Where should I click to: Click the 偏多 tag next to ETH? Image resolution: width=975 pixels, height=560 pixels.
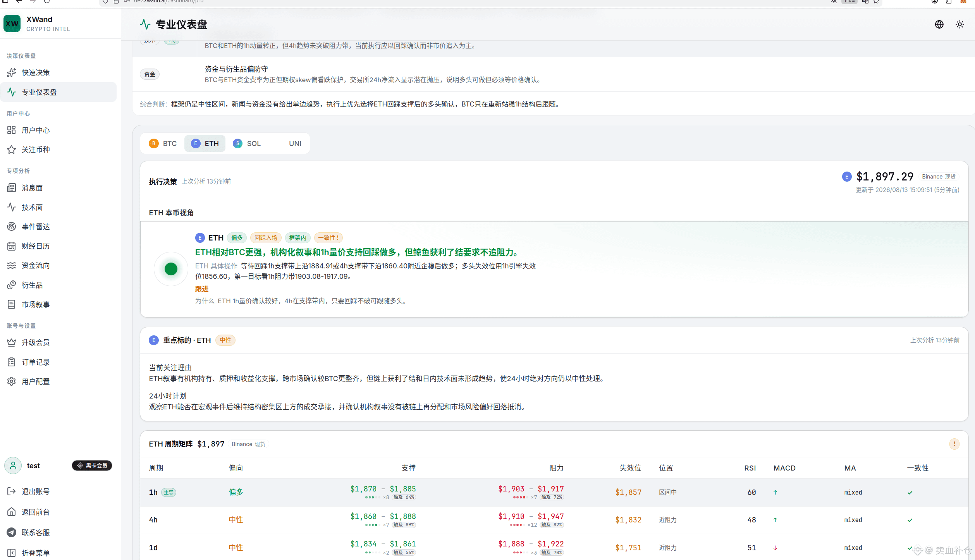237,238
